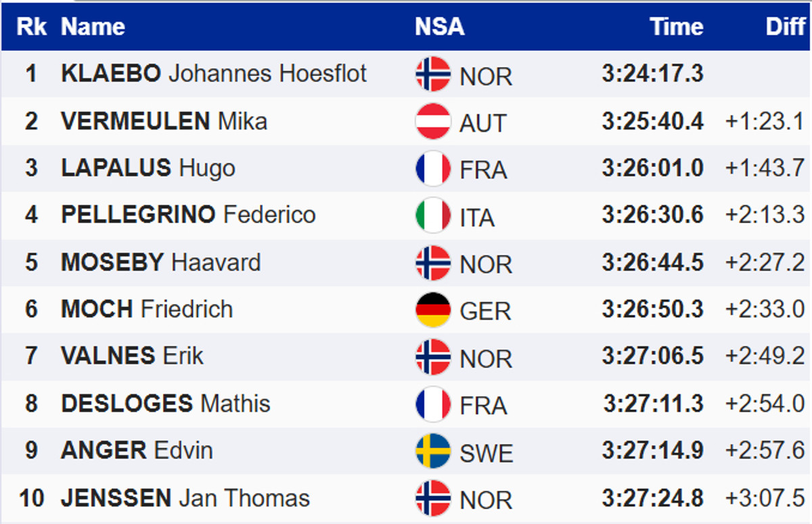The height and width of the screenshot is (524, 812).
Task: Sort results by Time column header
Action: tap(676, 26)
